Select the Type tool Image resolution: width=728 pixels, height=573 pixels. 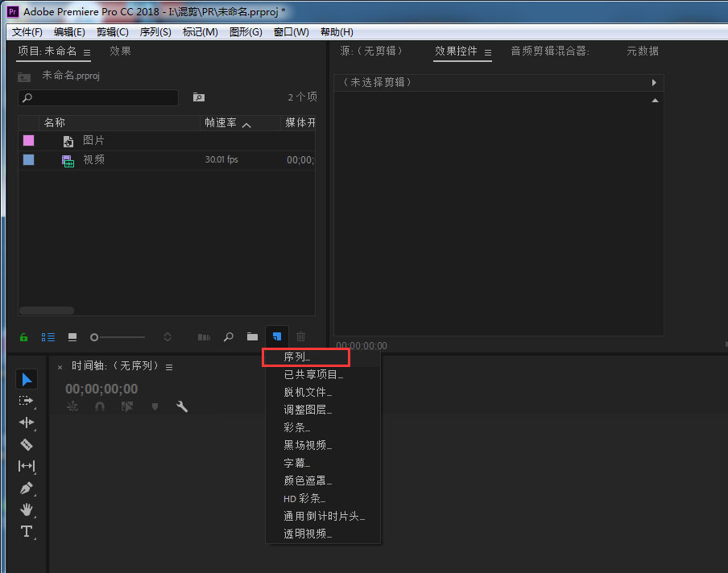pos(27,531)
